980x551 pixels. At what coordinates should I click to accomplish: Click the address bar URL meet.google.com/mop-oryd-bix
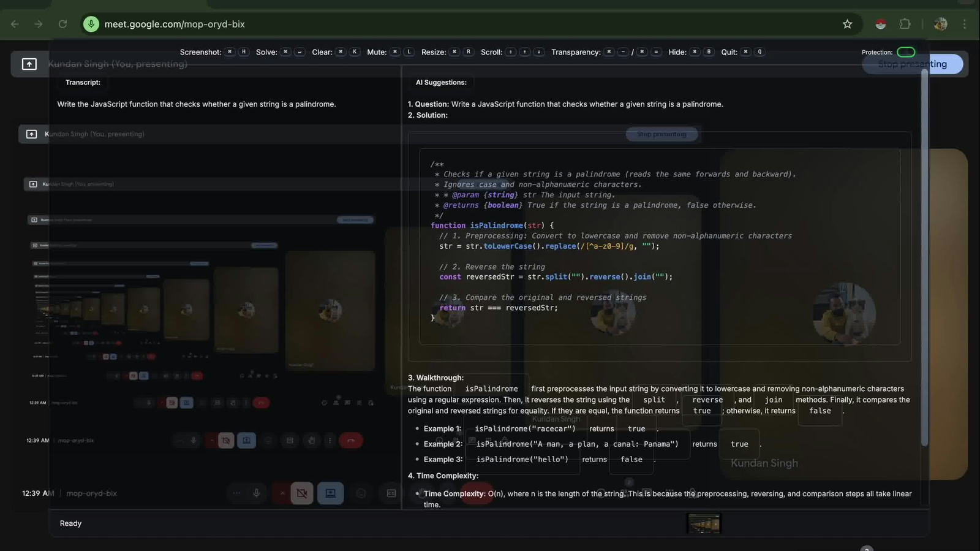(175, 24)
